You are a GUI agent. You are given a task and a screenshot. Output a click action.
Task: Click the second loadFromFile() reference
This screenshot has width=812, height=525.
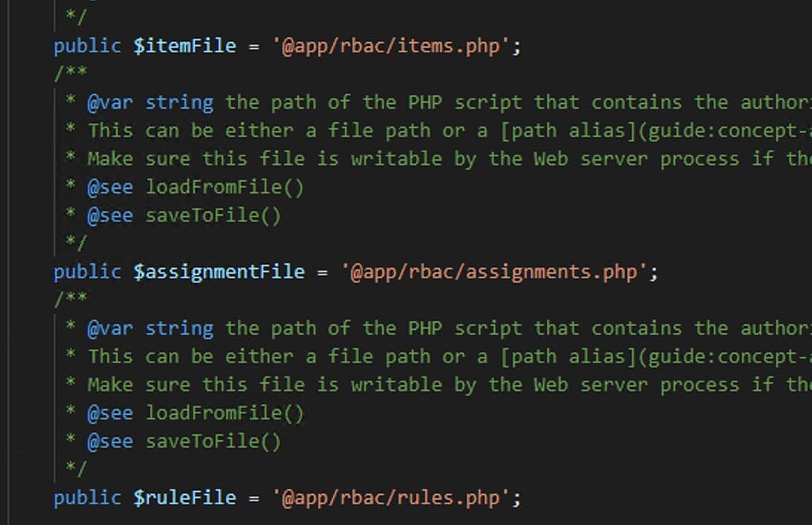(224, 413)
